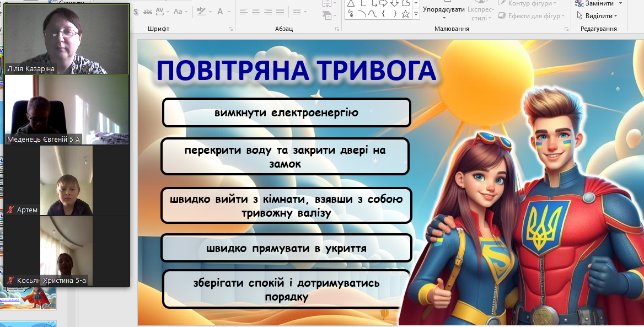Expand the font color dropdown arrow

point(229,12)
